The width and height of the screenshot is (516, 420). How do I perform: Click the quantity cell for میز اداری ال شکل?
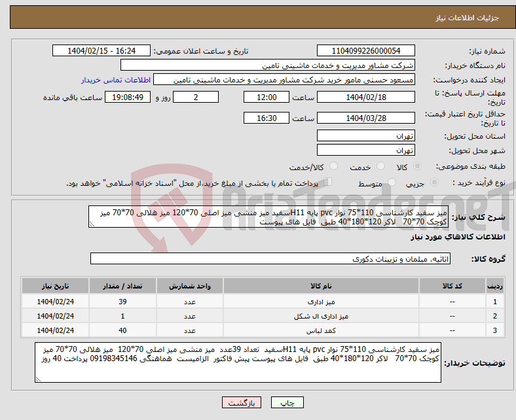tap(122, 316)
